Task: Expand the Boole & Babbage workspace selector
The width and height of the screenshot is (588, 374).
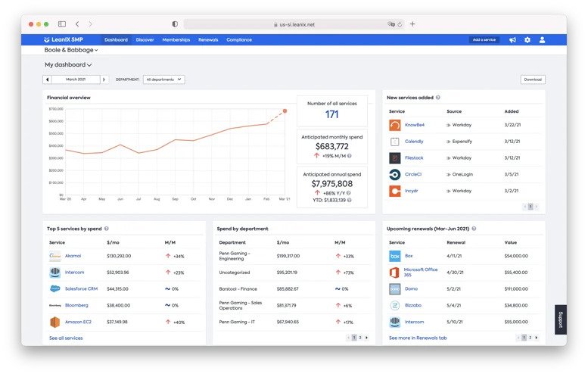Action: pyautogui.click(x=71, y=50)
